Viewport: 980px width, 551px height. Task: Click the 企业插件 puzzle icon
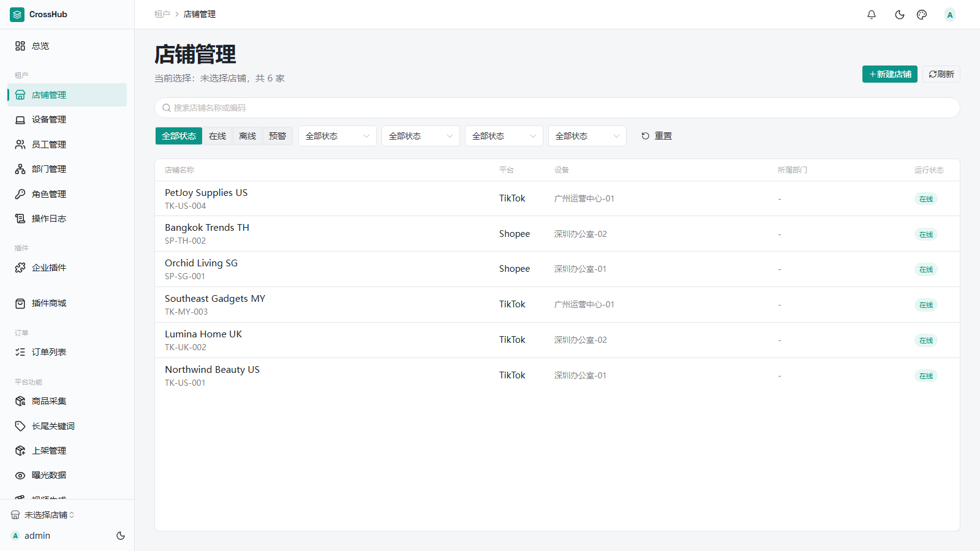pos(20,268)
